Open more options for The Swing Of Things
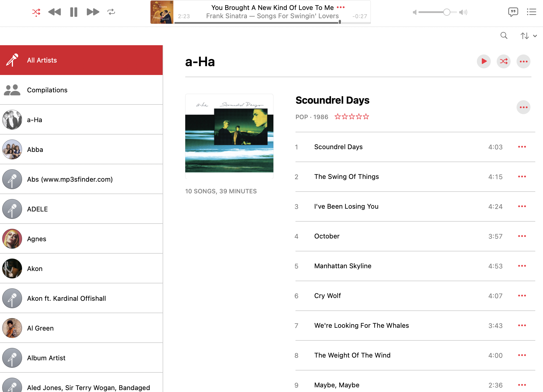Viewport: 543px width, 392px height. click(x=522, y=177)
